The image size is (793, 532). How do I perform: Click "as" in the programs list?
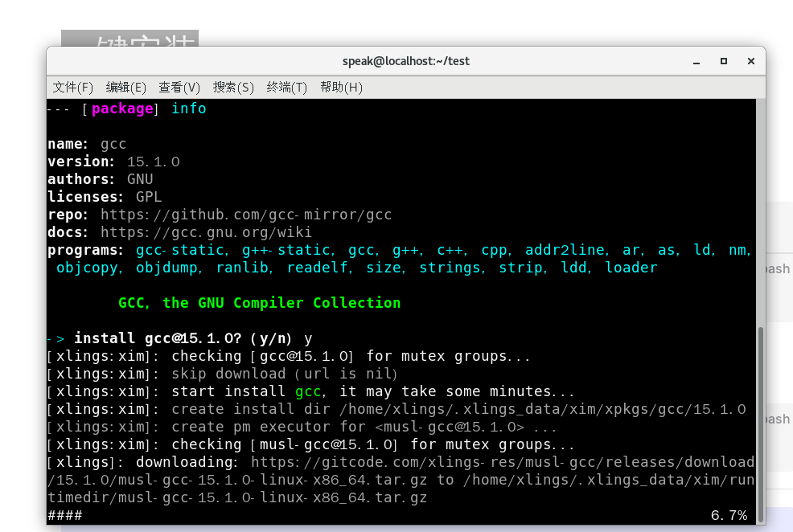click(667, 250)
